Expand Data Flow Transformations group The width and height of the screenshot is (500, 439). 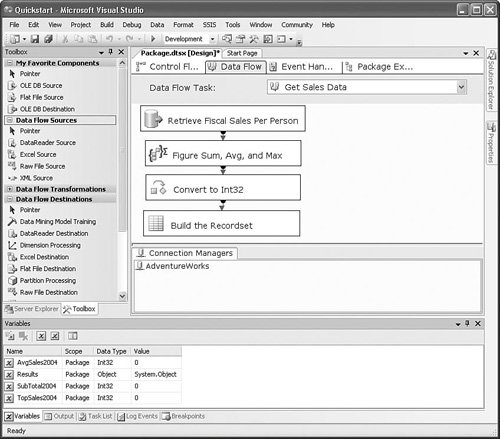10,189
